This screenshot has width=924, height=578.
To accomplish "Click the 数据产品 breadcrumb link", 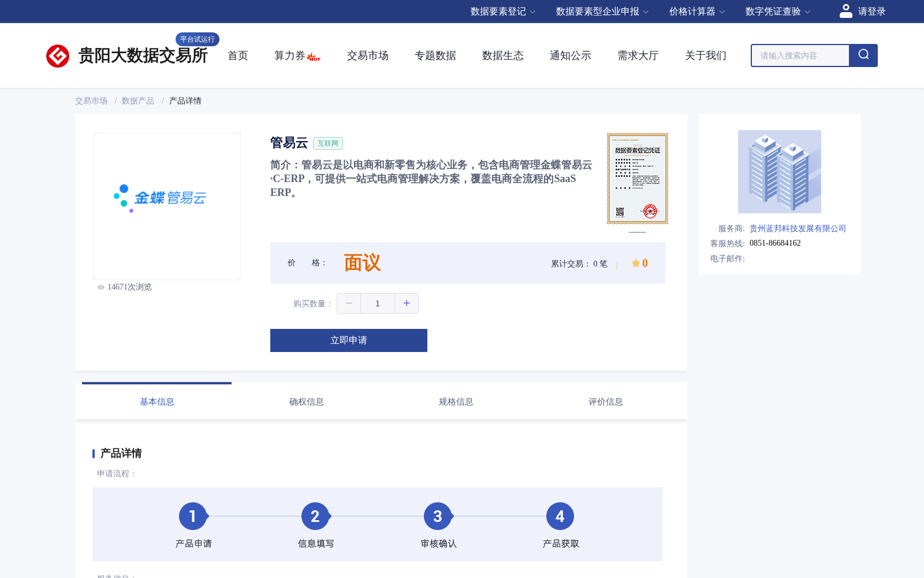I will 138,101.
